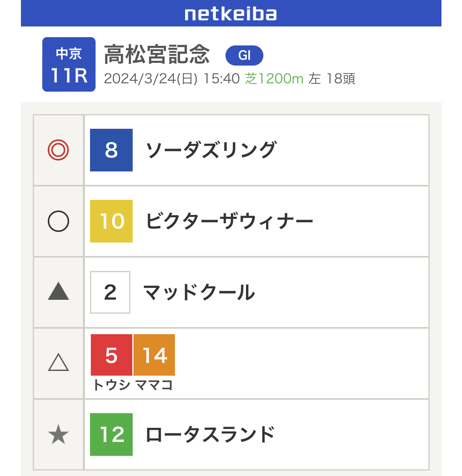Click the red double-circle favorite mark

point(58,150)
